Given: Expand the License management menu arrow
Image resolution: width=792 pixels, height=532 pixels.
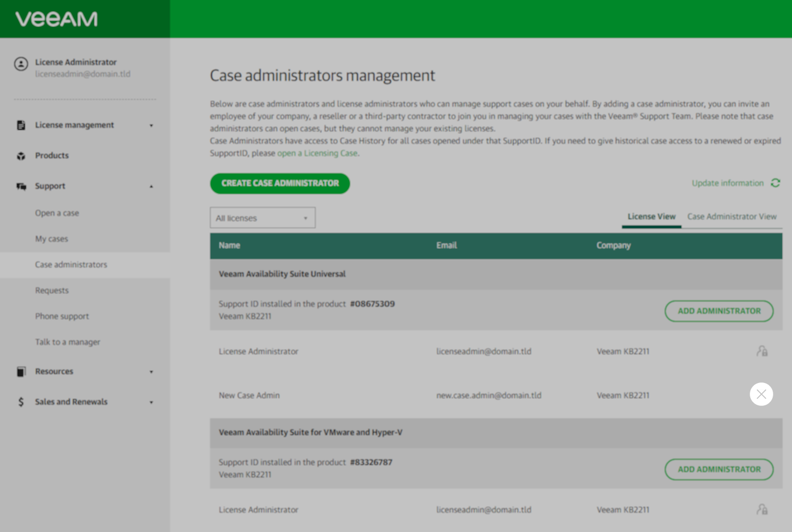Looking at the screenshot, I should [x=151, y=126].
